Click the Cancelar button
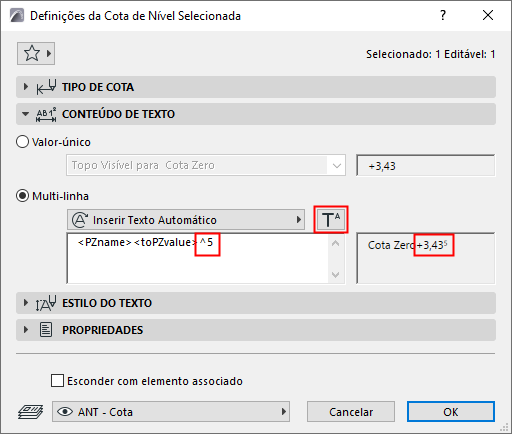512x434 pixels. pos(351,412)
